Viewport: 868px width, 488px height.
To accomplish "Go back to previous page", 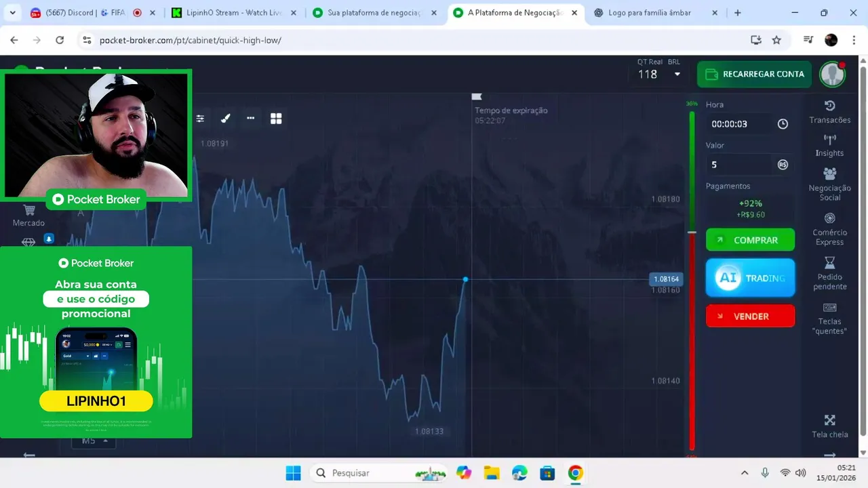I will [14, 40].
